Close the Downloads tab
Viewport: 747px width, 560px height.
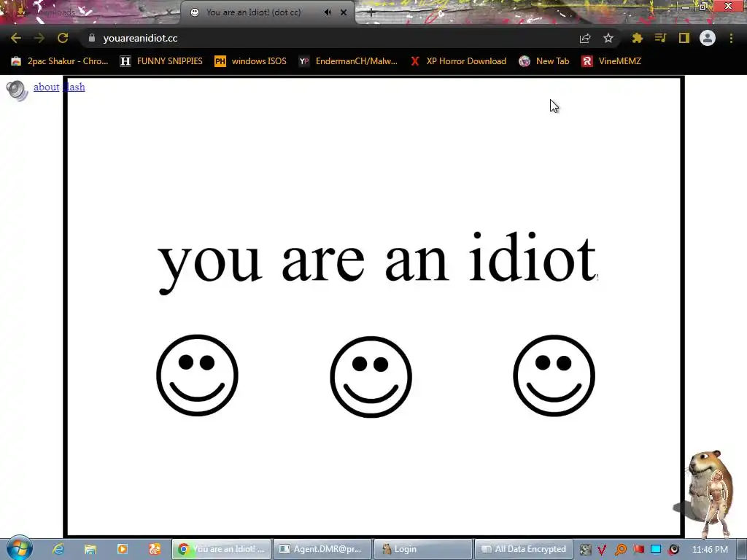(x=169, y=12)
